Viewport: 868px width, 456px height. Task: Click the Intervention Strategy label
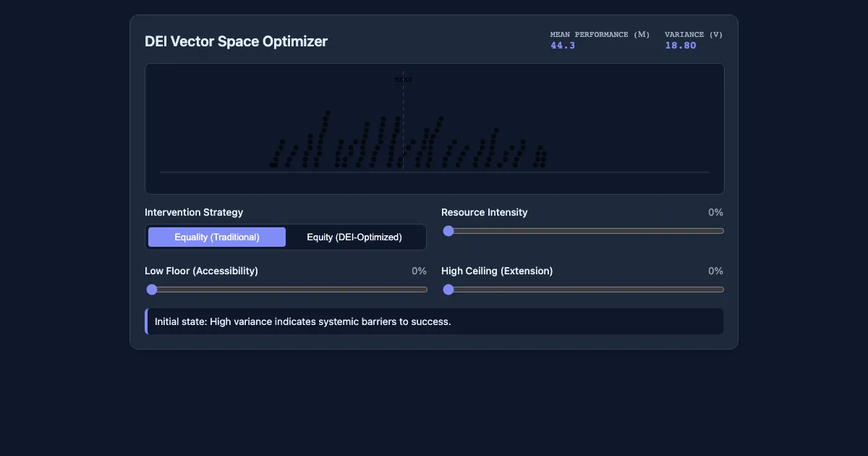(194, 212)
